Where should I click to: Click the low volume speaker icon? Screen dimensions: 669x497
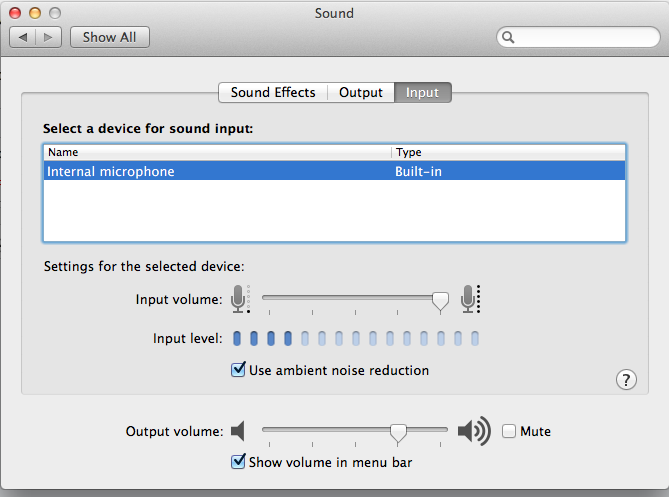pos(238,431)
